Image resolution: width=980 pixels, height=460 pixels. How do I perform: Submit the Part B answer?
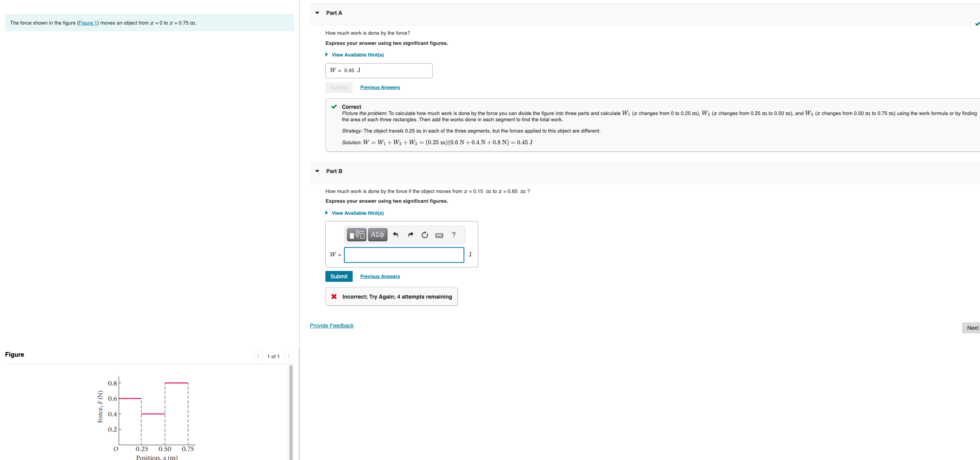pos(339,276)
